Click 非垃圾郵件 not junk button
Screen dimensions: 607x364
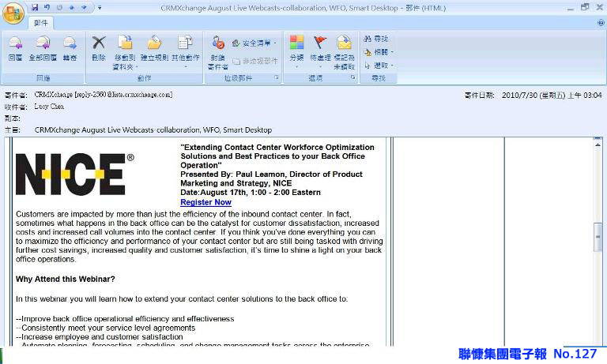[255, 61]
